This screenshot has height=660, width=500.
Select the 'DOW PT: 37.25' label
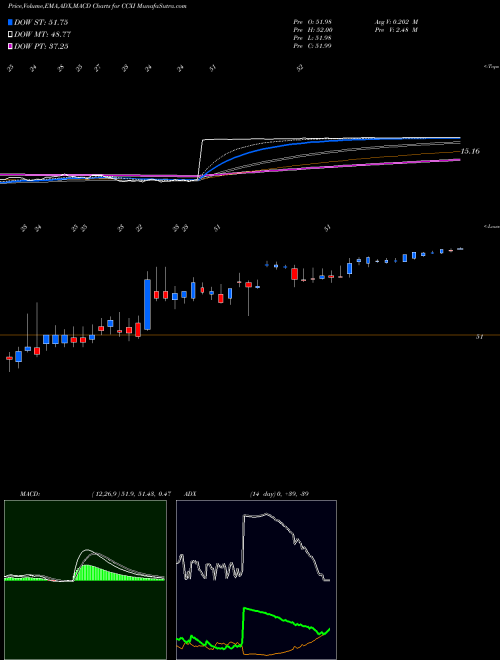point(41,46)
